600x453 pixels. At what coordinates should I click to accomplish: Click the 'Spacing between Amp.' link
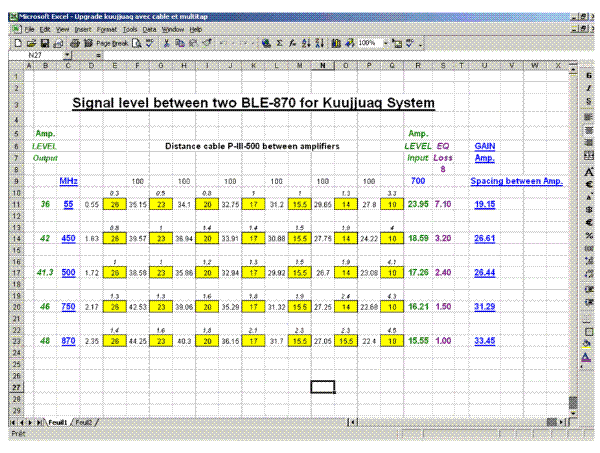[516, 181]
